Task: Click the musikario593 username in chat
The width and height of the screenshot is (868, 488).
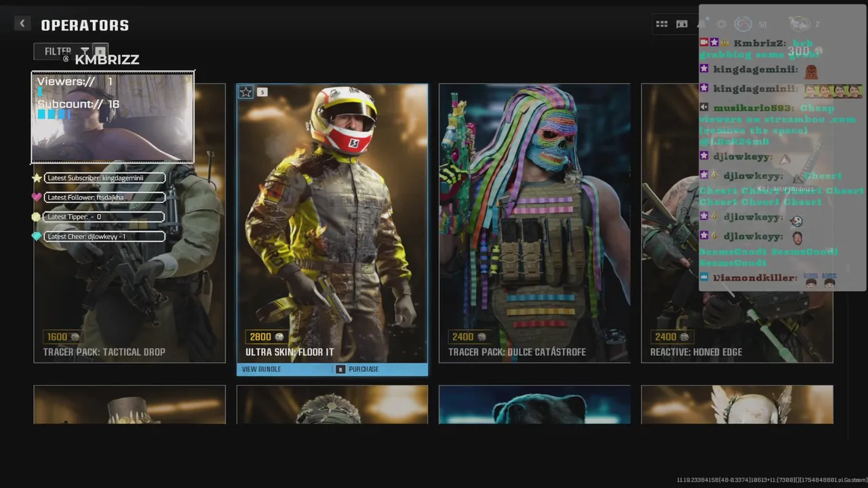Action: pyautogui.click(x=752, y=108)
